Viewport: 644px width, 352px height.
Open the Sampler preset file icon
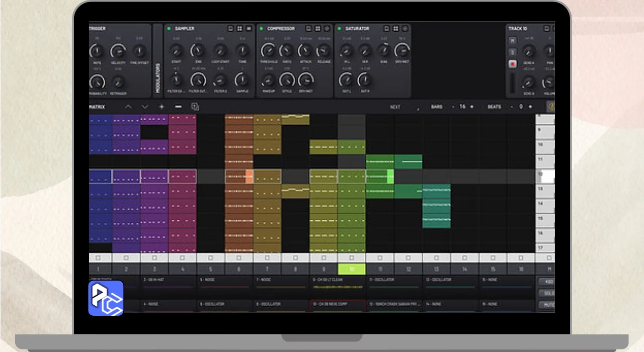click(x=230, y=29)
